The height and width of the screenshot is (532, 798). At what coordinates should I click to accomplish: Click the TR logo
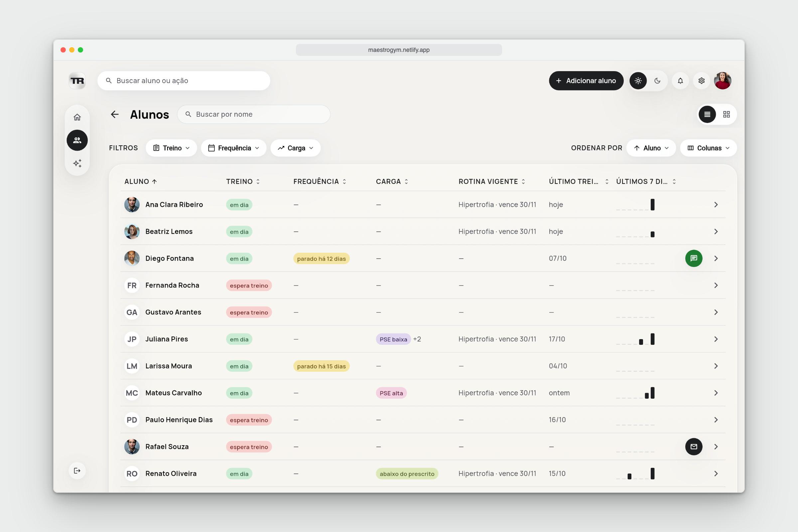point(77,81)
